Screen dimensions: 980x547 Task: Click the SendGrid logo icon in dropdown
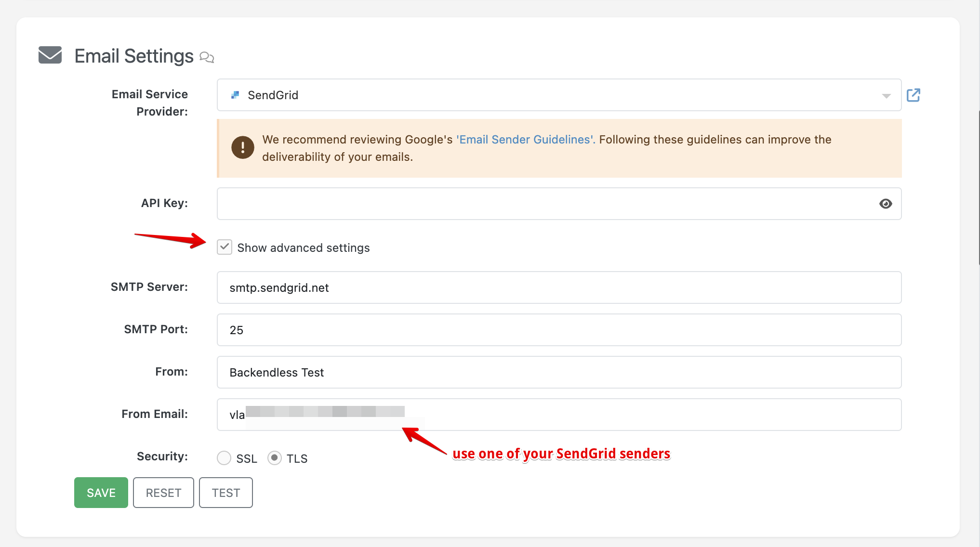coord(235,95)
